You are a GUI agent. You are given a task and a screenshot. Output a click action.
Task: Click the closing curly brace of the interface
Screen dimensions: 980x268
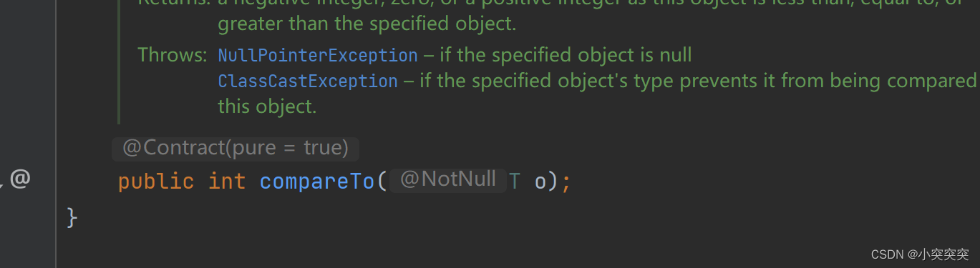pos(72,217)
